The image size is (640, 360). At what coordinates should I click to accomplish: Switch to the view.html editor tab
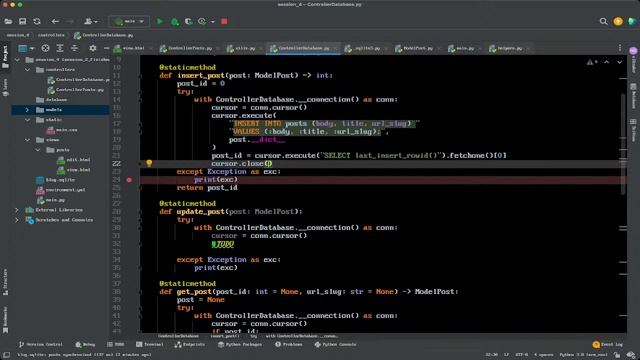point(130,48)
